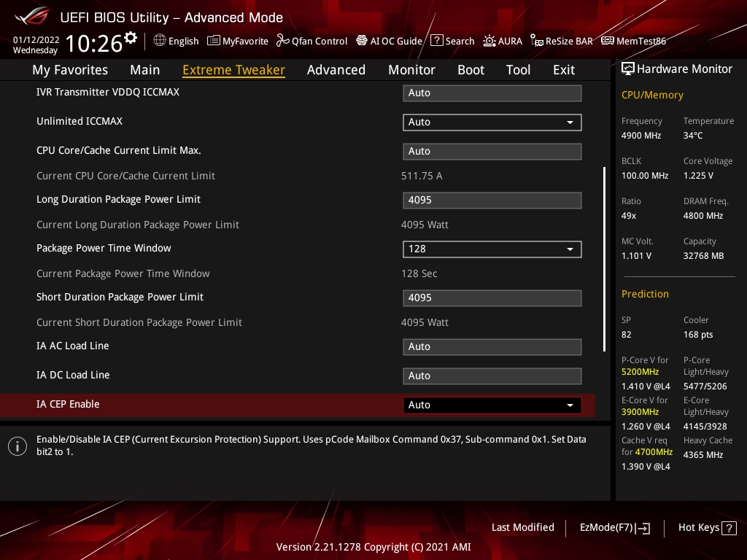Open MyFavorite list icon
Image resolution: width=747 pixels, height=560 pixels.
click(214, 41)
